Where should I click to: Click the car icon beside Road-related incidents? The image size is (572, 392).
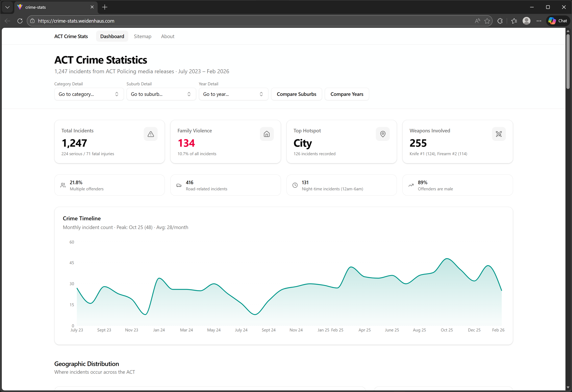tap(179, 185)
